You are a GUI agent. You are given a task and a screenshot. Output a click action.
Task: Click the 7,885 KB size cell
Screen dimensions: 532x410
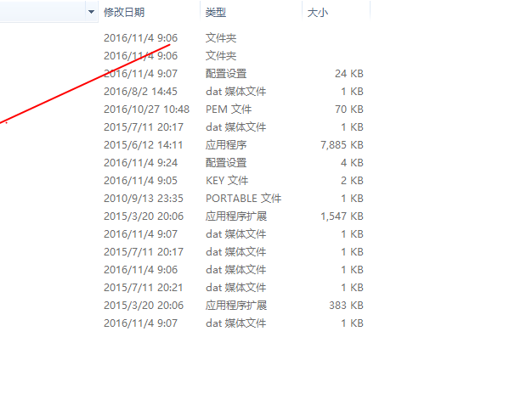tap(342, 144)
